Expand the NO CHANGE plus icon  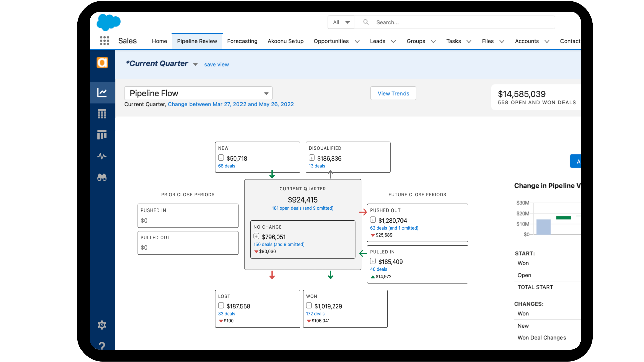click(256, 236)
